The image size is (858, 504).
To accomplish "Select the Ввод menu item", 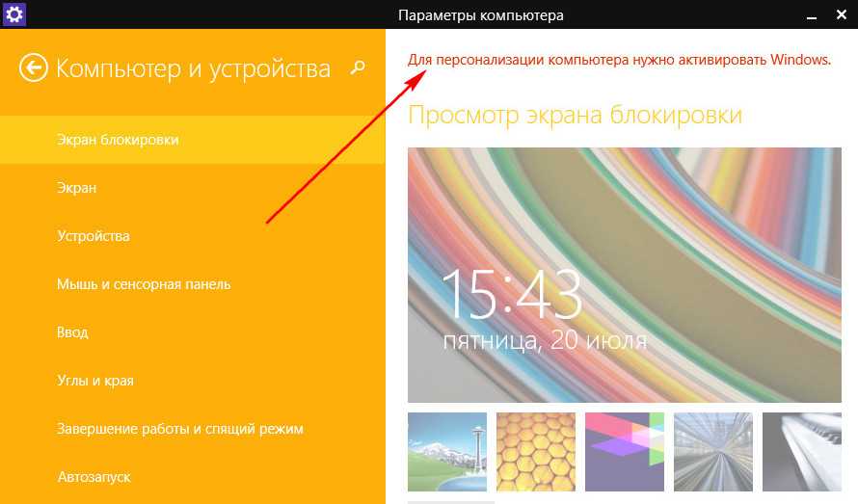I will (72, 332).
